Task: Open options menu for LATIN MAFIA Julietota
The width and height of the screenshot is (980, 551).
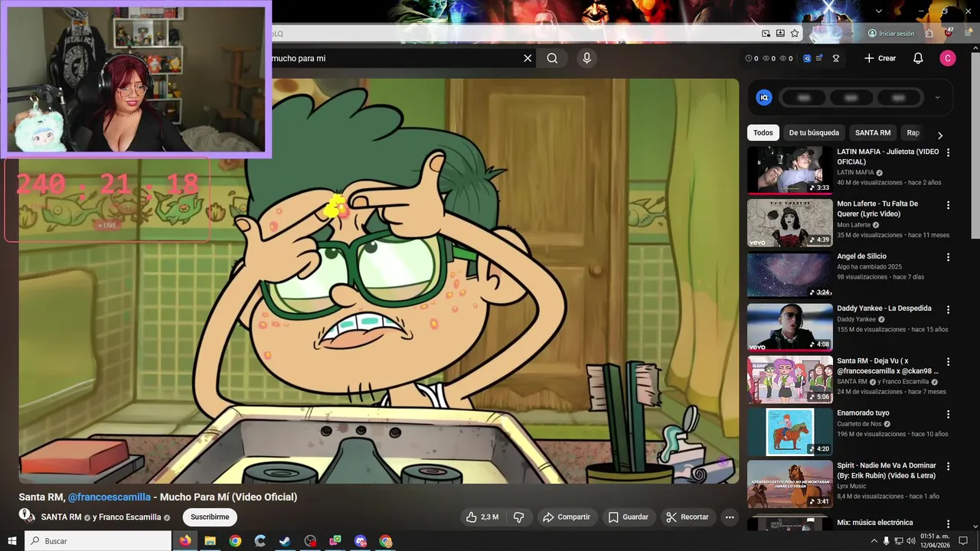Action: click(x=948, y=153)
